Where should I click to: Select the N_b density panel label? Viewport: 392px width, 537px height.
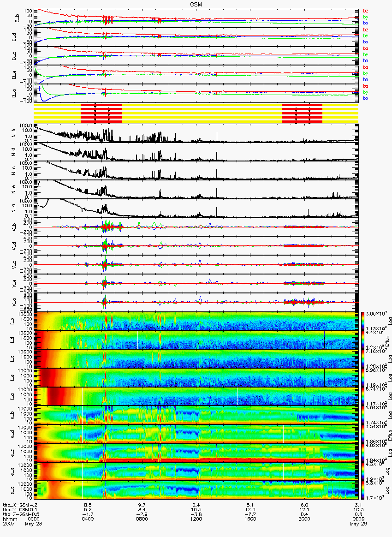14,134
